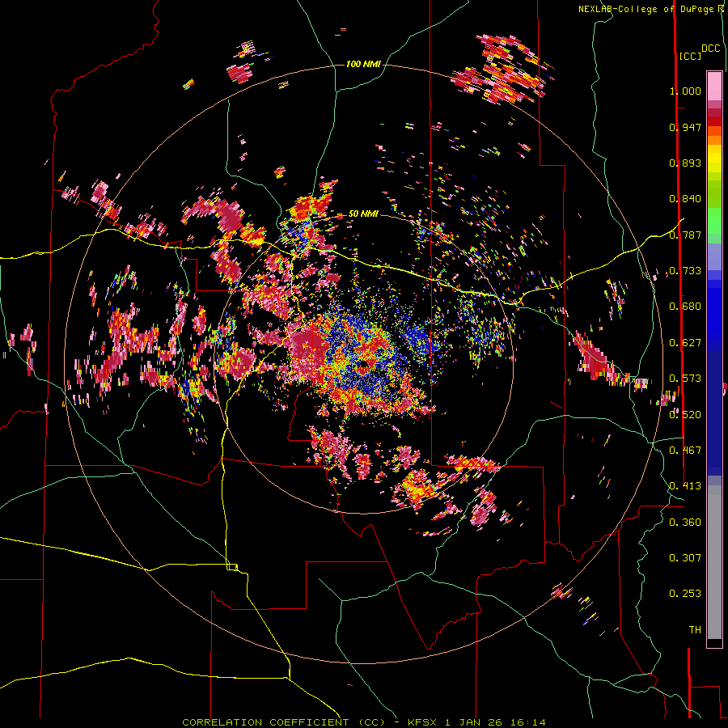Click the 0.947 scale value
The width and height of the screenshot is (728, 728).
[685, 127]
